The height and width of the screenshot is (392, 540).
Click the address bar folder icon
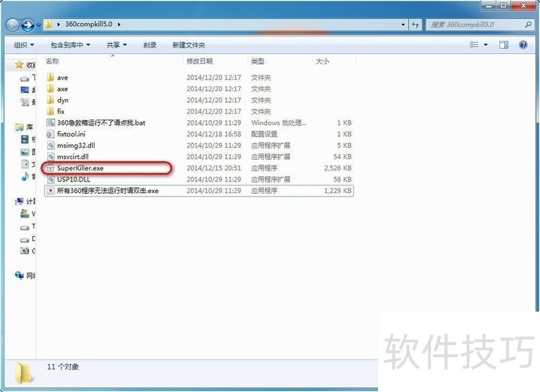coord(49,24)
